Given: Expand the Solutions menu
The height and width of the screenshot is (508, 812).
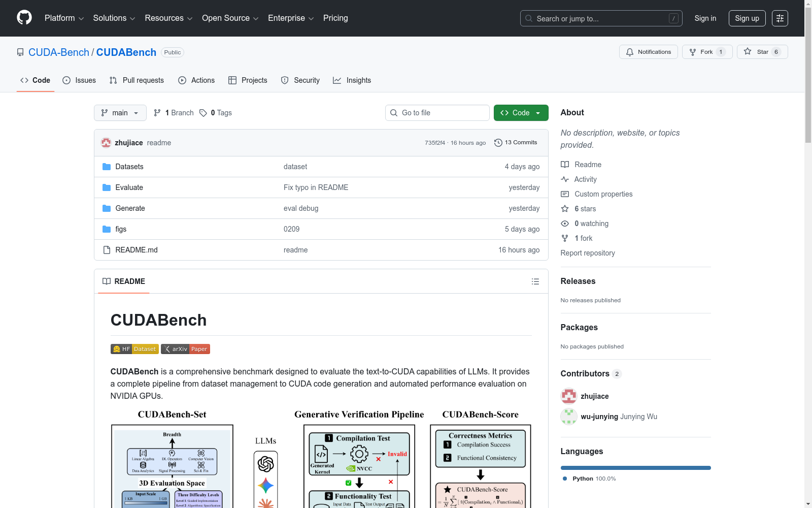Looking at the screenshot, I should [114, 18].
